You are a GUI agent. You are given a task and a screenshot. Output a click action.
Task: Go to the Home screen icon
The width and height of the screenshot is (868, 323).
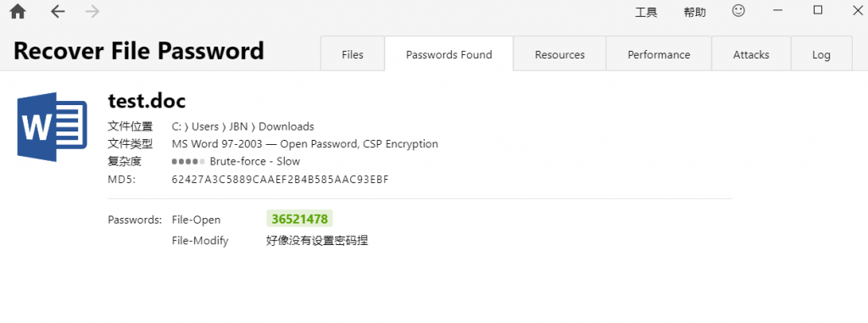(x=18, y=12)
